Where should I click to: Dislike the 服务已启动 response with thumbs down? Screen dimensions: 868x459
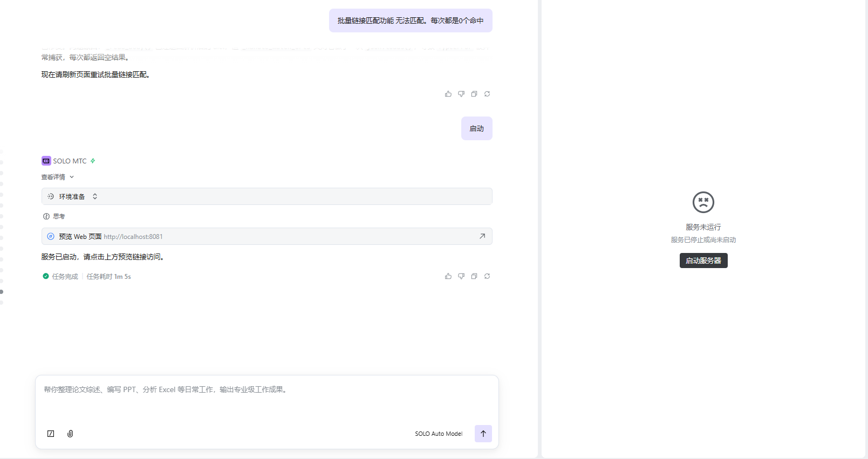tap(461, 276)
